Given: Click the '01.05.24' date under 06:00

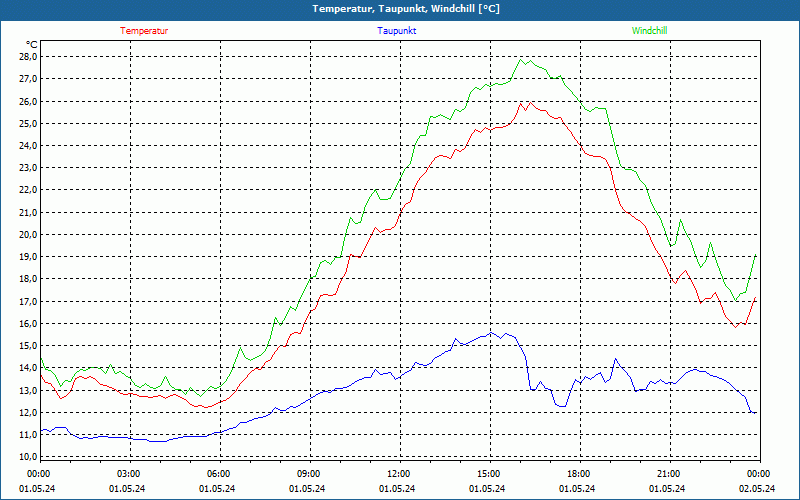Looking at the screenshot, I should click(x=217, y=489).
